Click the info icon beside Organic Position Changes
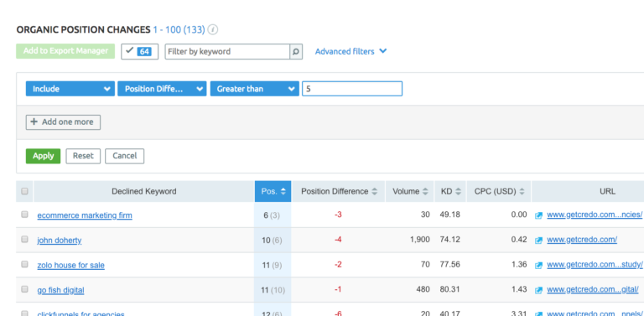The width and height of the screenshot is (644, 316). click(x=213, y=30)
